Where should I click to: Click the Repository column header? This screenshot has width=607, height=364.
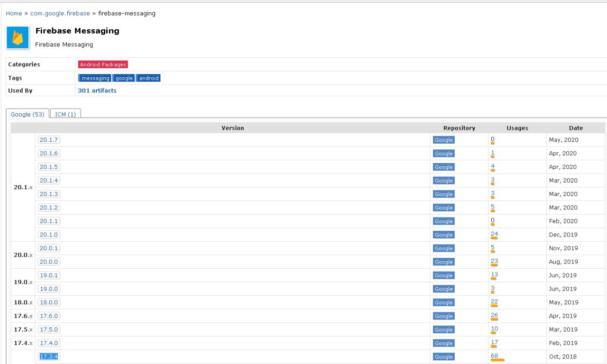[459, 128]
